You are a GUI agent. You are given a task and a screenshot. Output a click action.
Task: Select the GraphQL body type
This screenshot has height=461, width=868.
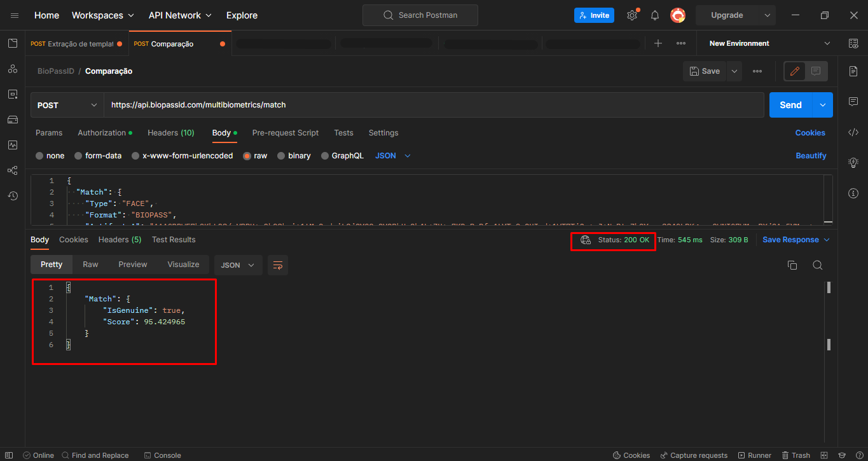tap(325, 156)
